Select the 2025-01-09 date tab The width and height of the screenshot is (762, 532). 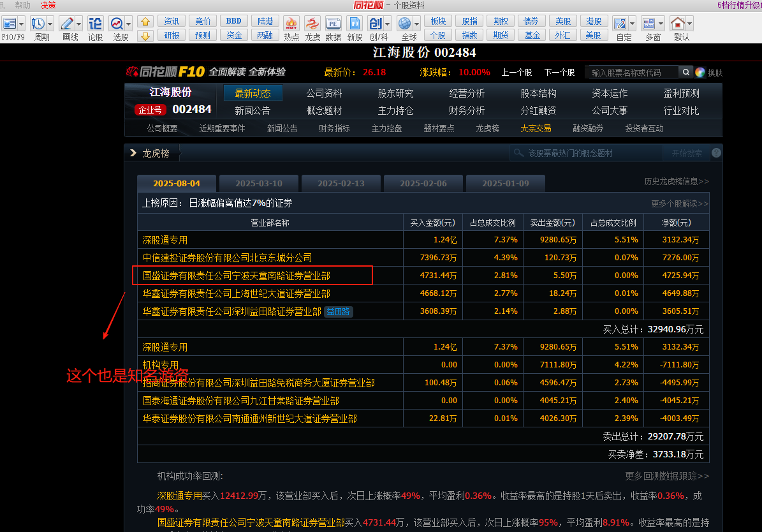(506, 183)
